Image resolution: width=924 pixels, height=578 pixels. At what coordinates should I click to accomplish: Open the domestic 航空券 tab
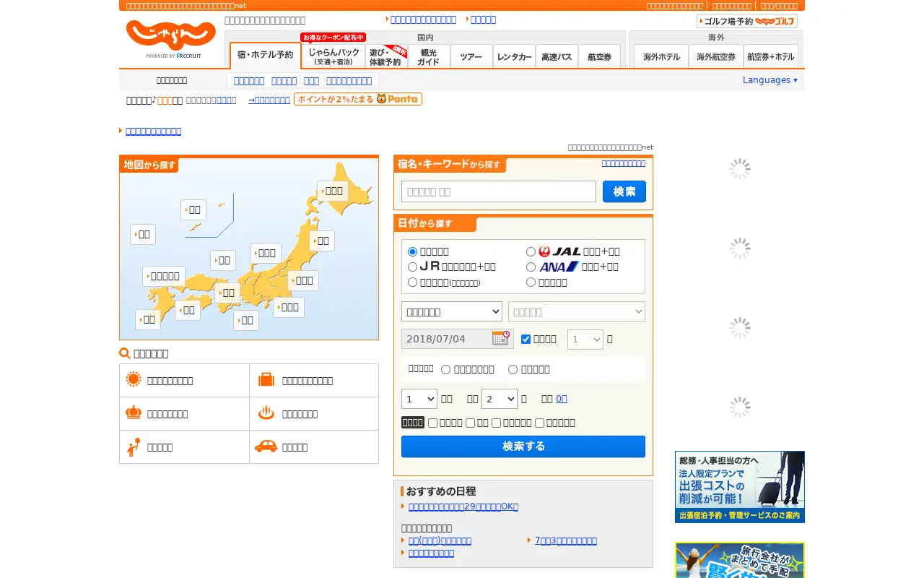coord(599,56)
